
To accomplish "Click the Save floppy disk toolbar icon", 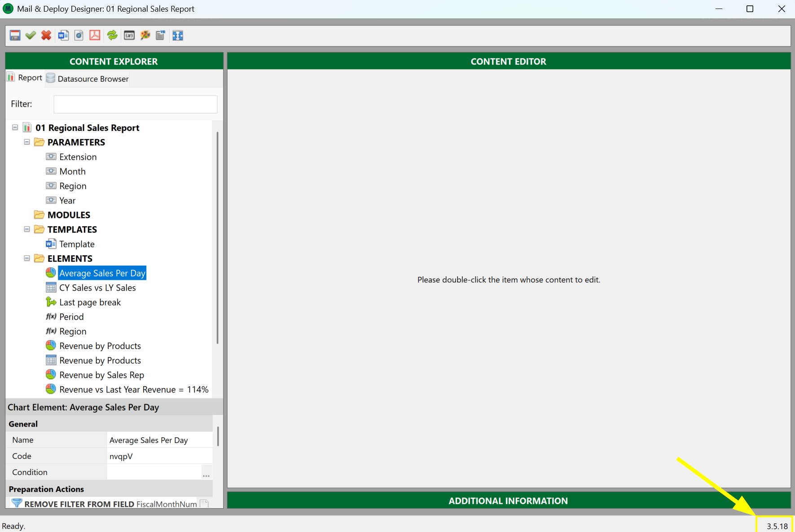I will point(15,35).
